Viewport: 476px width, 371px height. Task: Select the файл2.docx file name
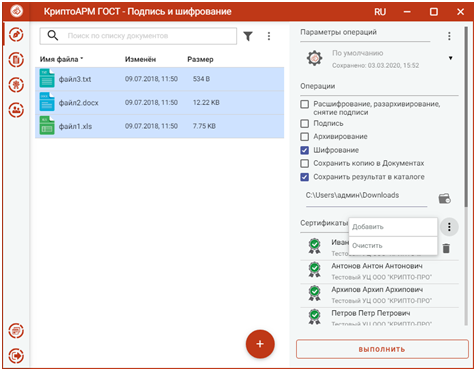pyautogui.click(x=79, y=103)
